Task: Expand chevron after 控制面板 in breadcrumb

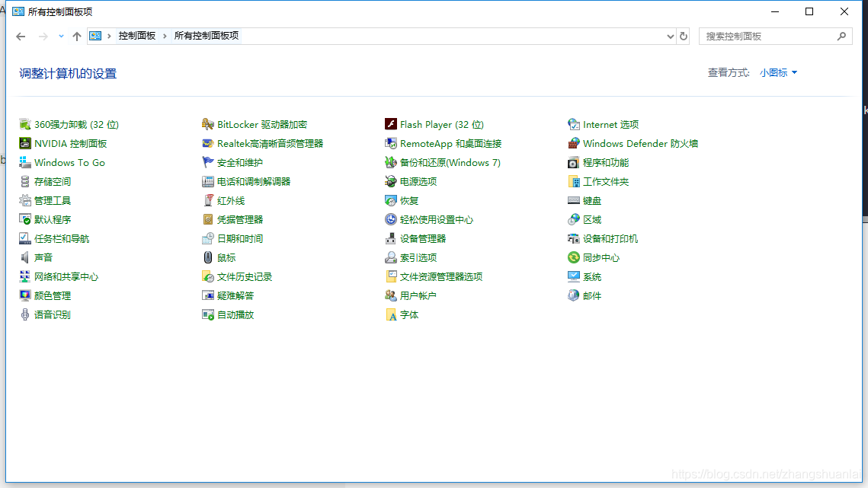Action: [165, 36]
